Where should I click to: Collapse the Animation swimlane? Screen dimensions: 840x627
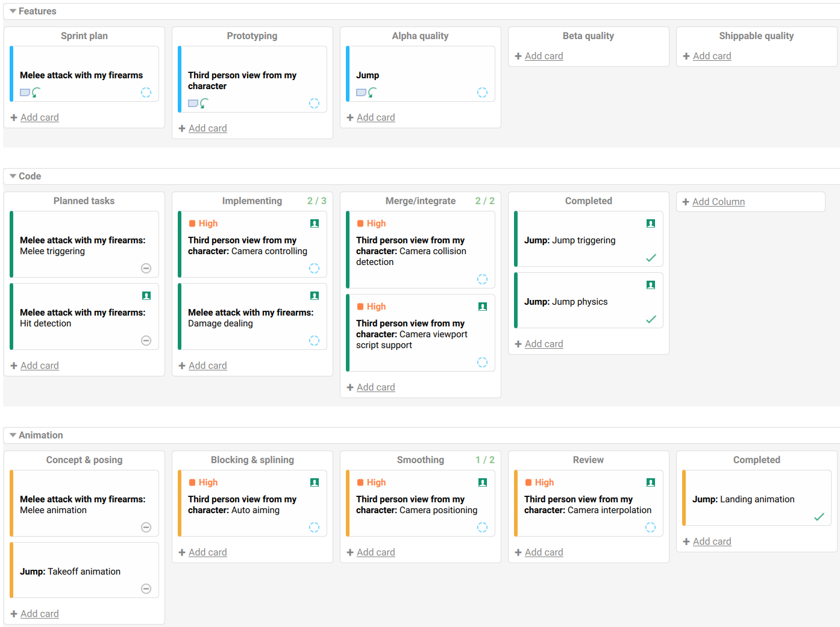pos(13,435)
